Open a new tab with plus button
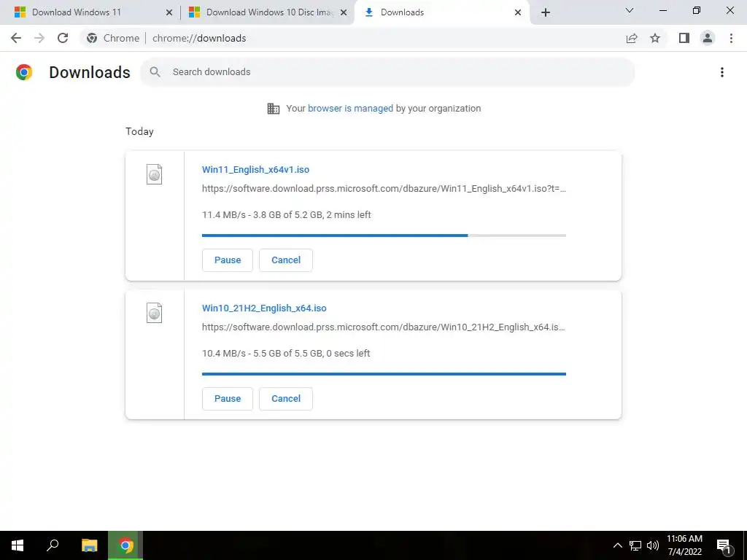 point(546,12)
